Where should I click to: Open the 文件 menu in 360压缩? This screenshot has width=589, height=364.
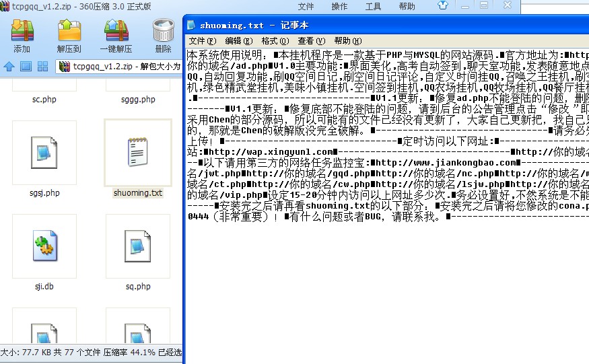306,6
